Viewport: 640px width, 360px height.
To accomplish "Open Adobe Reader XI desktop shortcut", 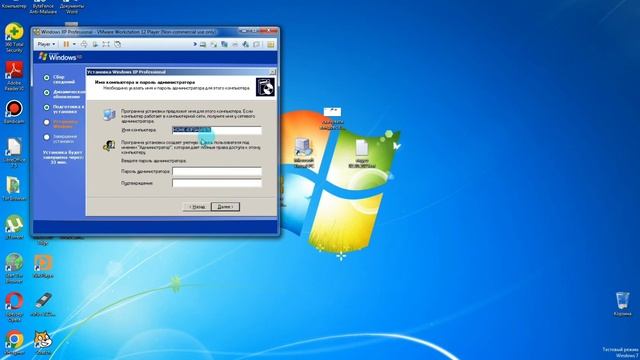I will pos(14,76).
